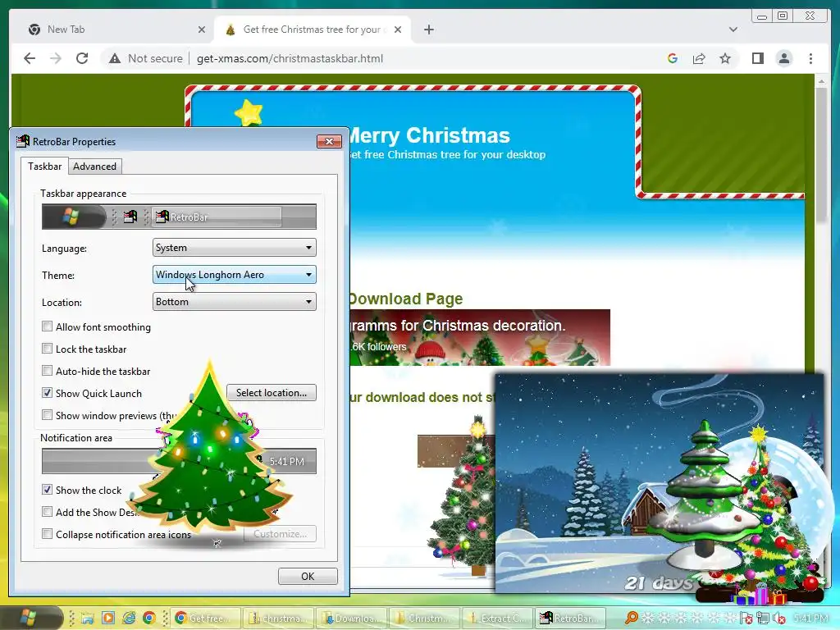This screenshot has height=630, width=840.
Task: Click the Windows Start orb
Action: pyautogui.click(x=31, y=619)
